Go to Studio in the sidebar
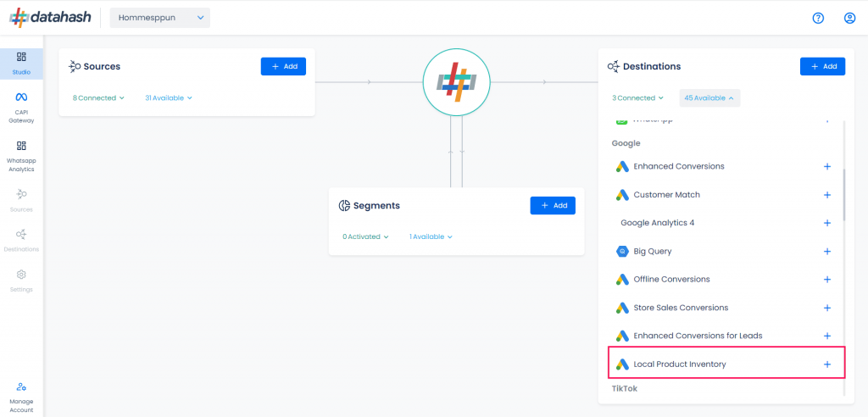The width and height of the screenshot is (868, 417). 21,64
